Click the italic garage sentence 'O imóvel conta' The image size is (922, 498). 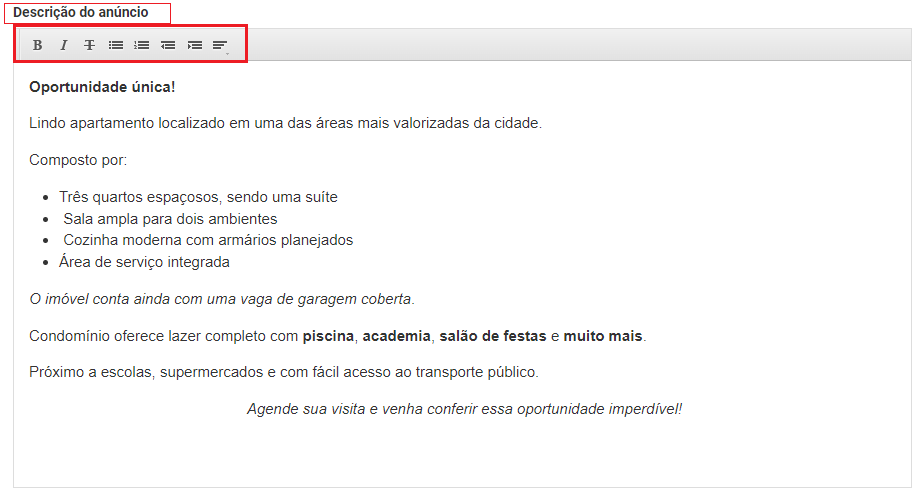[x=222, y=299]
